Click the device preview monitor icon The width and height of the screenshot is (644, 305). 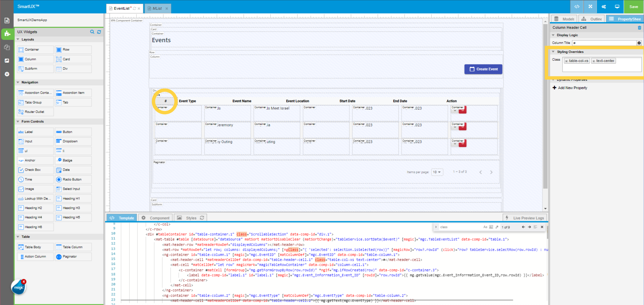(617, 6)
